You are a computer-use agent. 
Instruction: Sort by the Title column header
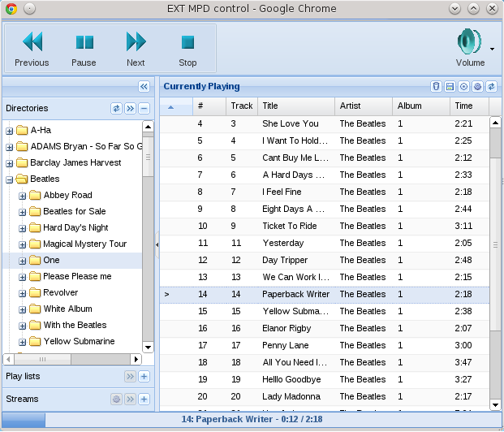click(x=296, y=106)
